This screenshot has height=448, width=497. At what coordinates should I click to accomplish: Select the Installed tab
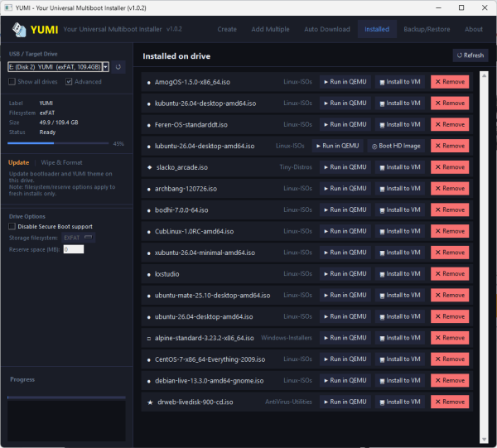click(377, 29)
